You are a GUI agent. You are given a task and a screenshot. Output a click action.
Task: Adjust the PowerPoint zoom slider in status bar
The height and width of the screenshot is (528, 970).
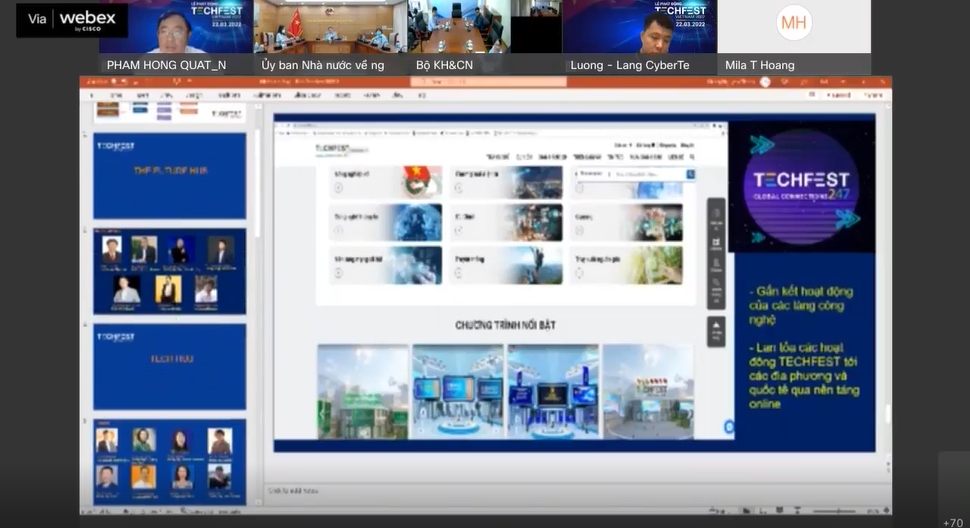coord(835,511)
